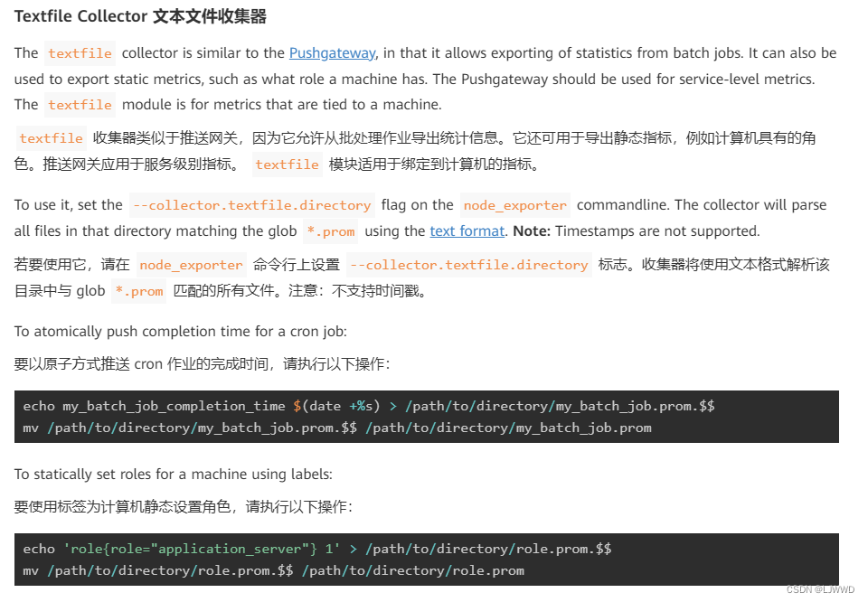Click the node_exporter code span in English paragraph
Viewport: 868px width, 602px height.
(514, 205)
